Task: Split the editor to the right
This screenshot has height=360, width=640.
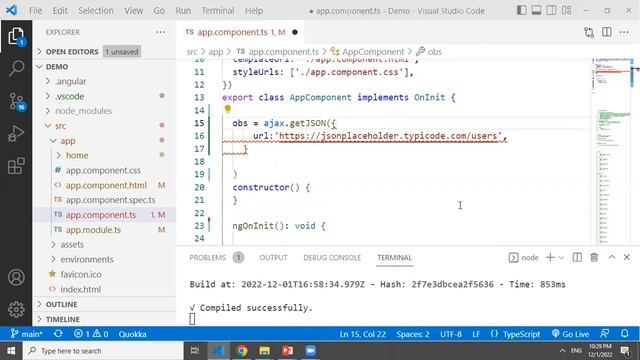Action: tap(607, 32)
